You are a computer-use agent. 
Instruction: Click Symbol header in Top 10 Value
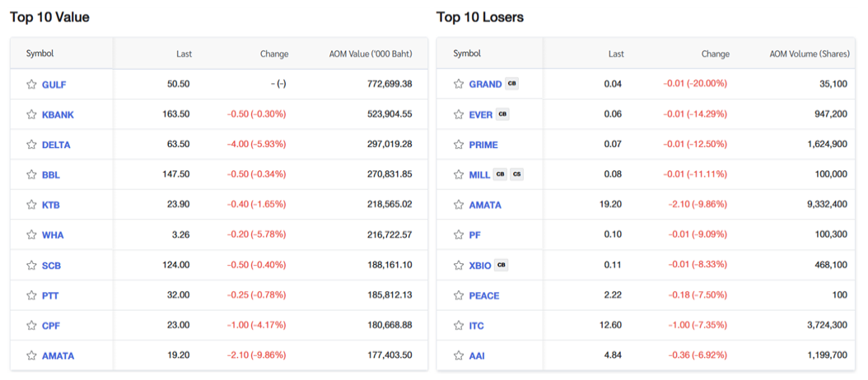[40, 54]
